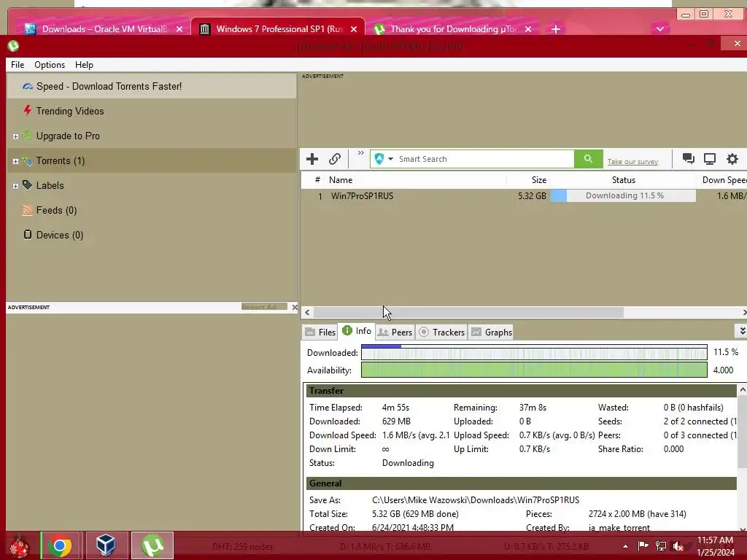
Task: Select Trending Videos in sidebar
Action: click(x=152, y=111)
